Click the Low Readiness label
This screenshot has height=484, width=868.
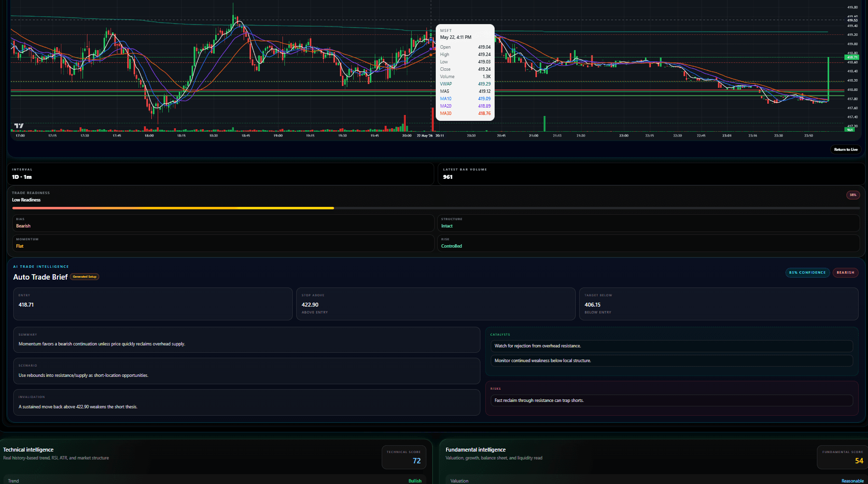coord(26,200)
